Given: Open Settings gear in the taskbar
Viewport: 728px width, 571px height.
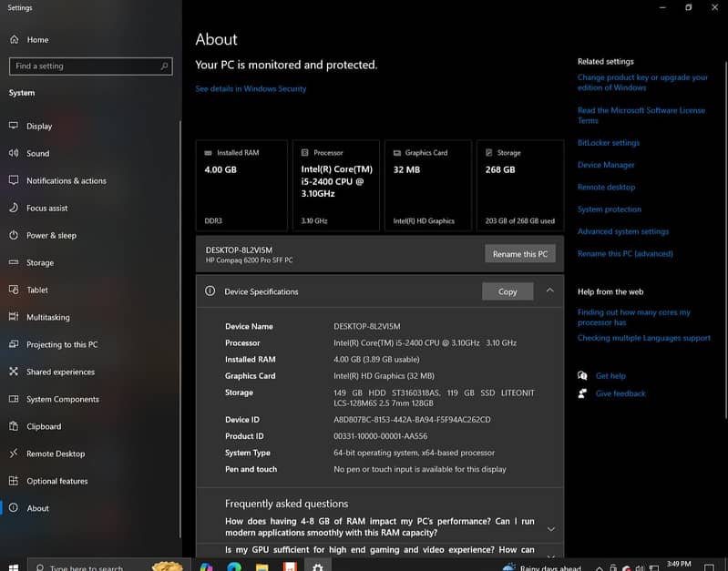Looking at the screenshot, I should pyautogui.click(x=317, y=566).
